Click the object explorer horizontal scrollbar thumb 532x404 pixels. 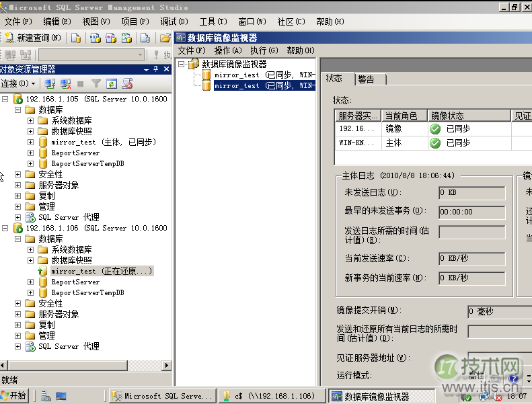click(68, 365)
